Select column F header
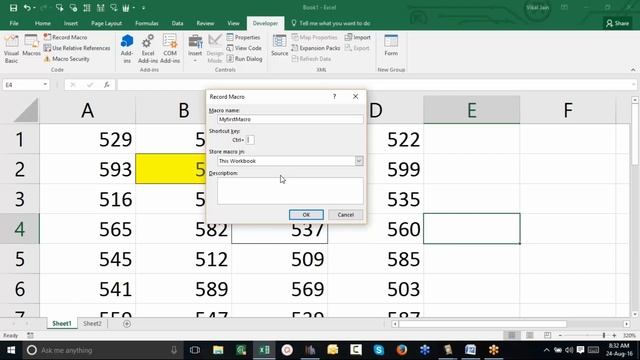Screen dimensions: 640x360 click(x=568, y=110)
